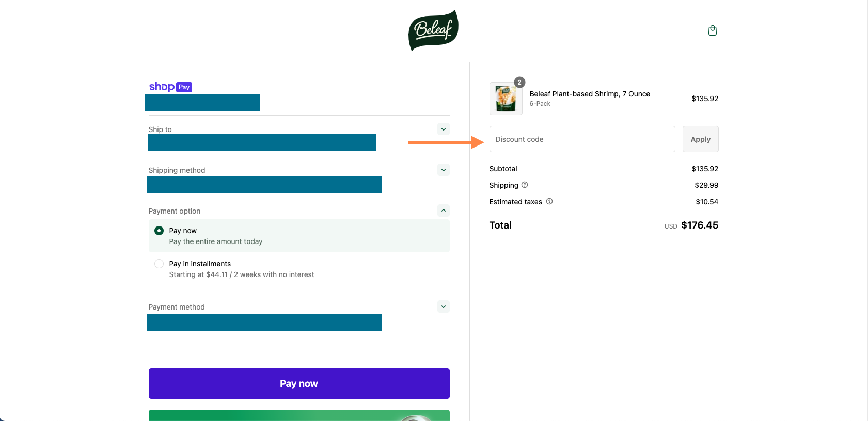Expand the Payment method chevron
The width and height of the screenshot is (868, 421).
click(443, 306)
